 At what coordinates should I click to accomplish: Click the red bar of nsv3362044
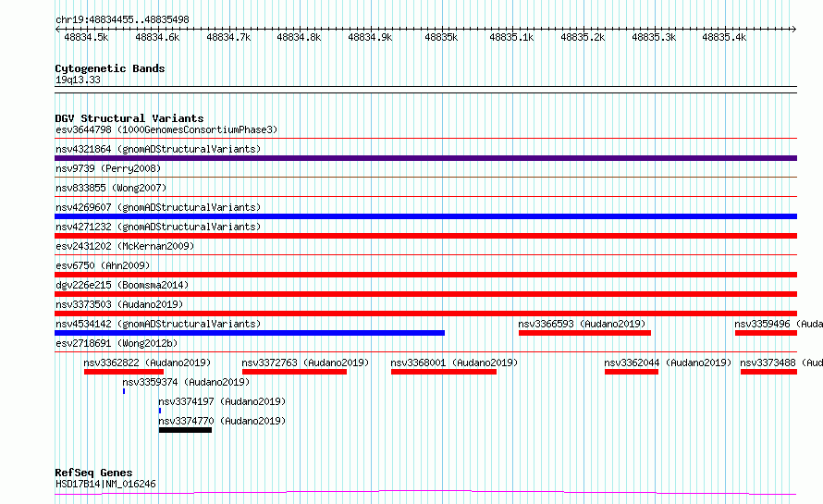[632, 372]
